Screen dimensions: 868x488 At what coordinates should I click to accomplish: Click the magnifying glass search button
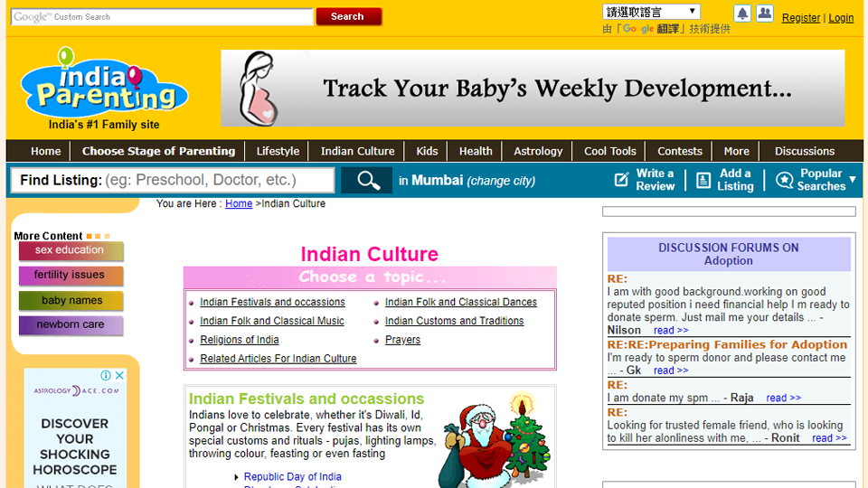coord(367,181)
